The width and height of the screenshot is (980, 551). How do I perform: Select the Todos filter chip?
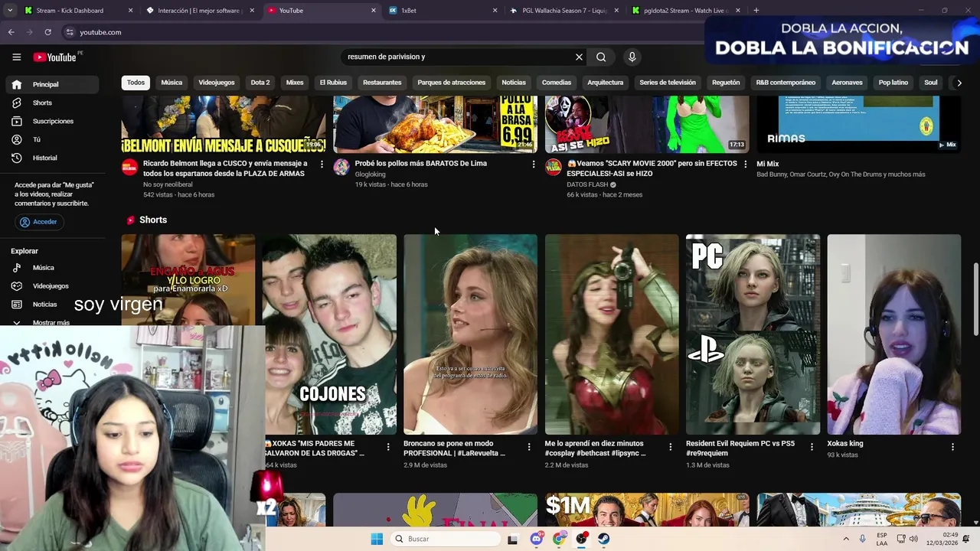coord(136,83)
